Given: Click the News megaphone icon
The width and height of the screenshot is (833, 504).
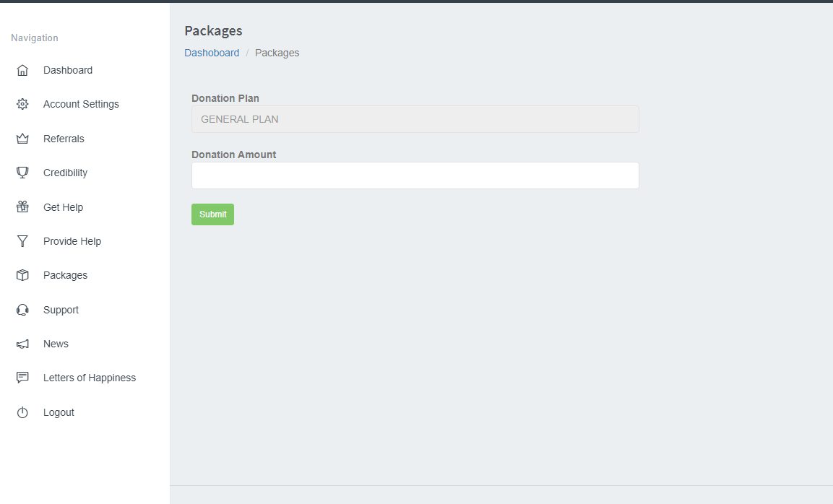Looking at the screenshot, I should point(22,344).
